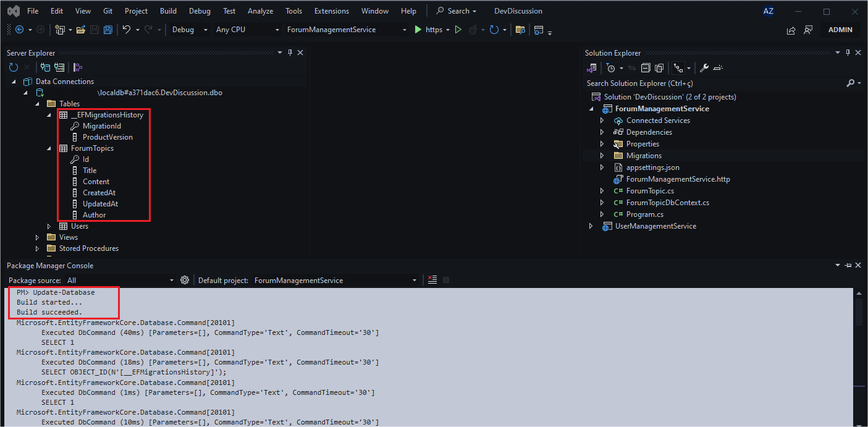The image size is (868, 427).
Task: Refresh the Server Explorer tree
Action: 14,67
